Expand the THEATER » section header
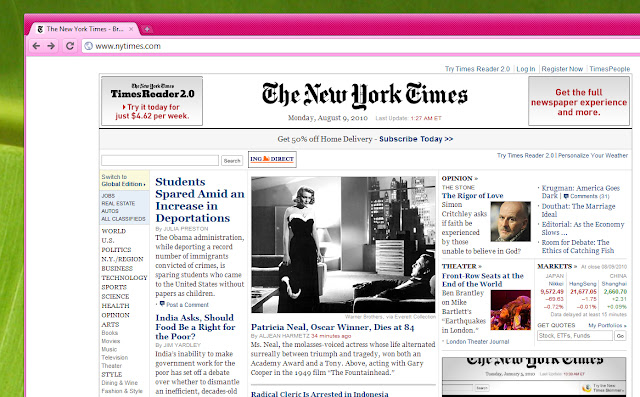This screenshot has height=397, width=640. 462,266
